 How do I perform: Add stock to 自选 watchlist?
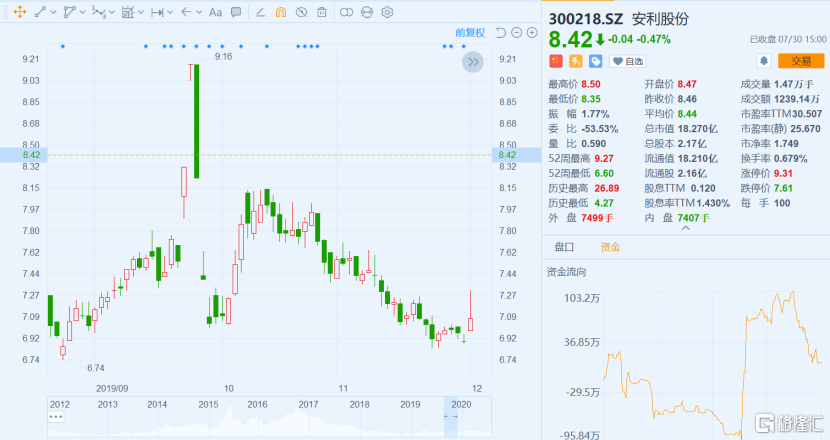(x=628, y=61)
